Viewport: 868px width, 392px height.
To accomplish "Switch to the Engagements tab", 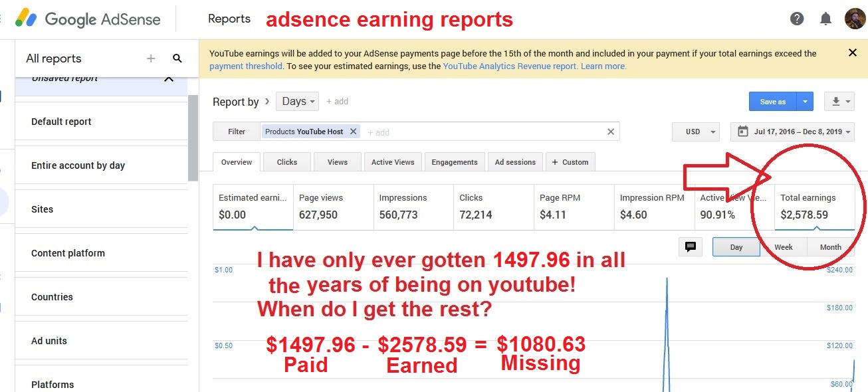I will coord(455,162).
